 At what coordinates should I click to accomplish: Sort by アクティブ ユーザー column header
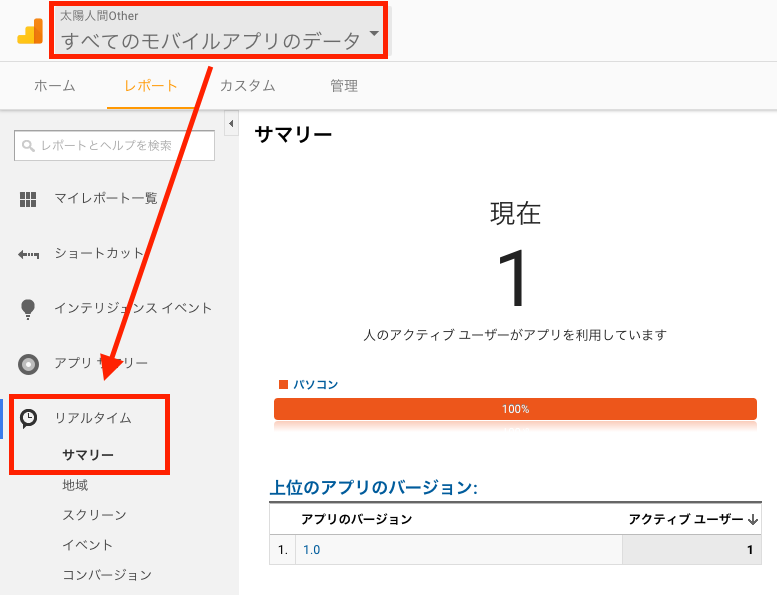(x=686, y=519)
